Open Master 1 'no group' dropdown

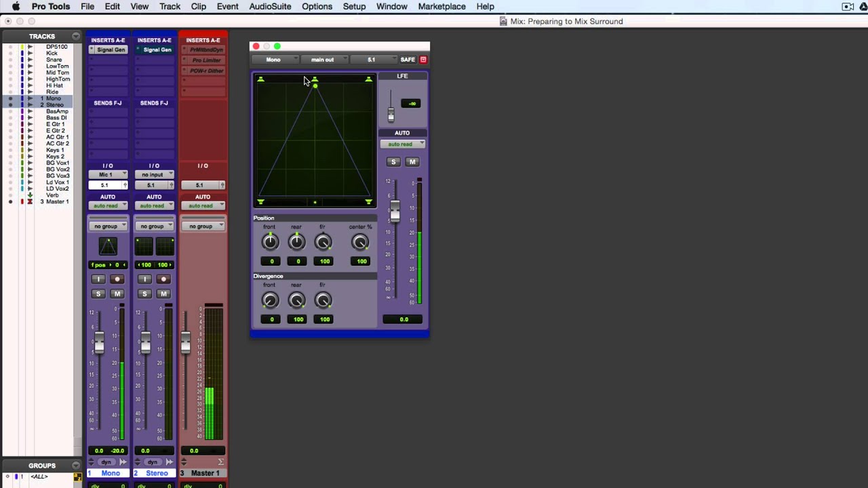tap(203, 226)
